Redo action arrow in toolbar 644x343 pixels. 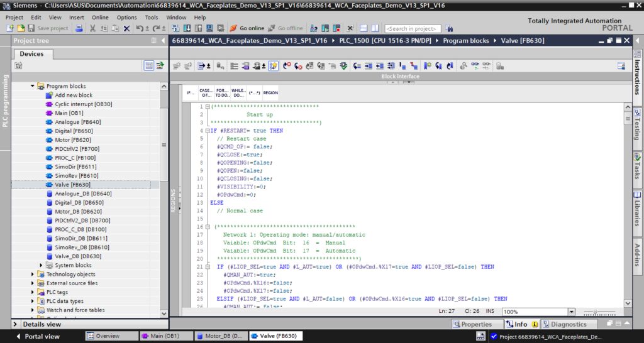pyautogui.click(x=156, y=28)
